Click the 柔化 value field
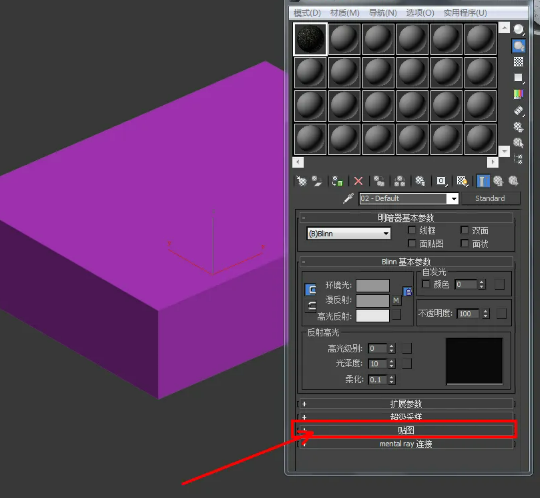 click(x=378, y=380)
